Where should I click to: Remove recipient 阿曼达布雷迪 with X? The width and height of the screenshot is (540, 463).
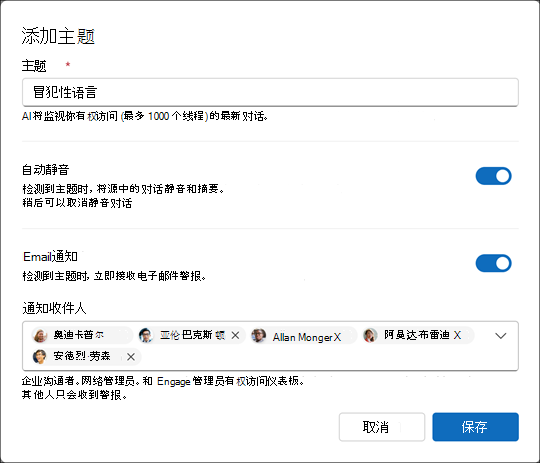click(x=457, y=335)
